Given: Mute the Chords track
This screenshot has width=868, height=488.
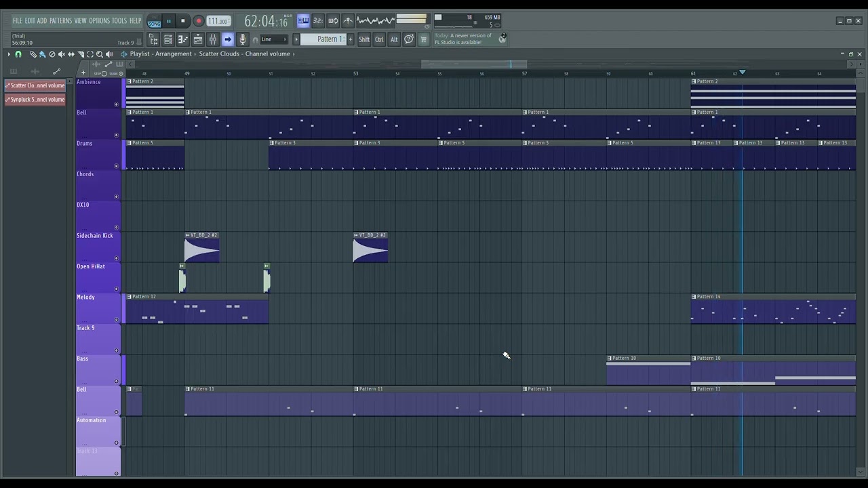Looking at the screenshot, I should tap(117, 197).
